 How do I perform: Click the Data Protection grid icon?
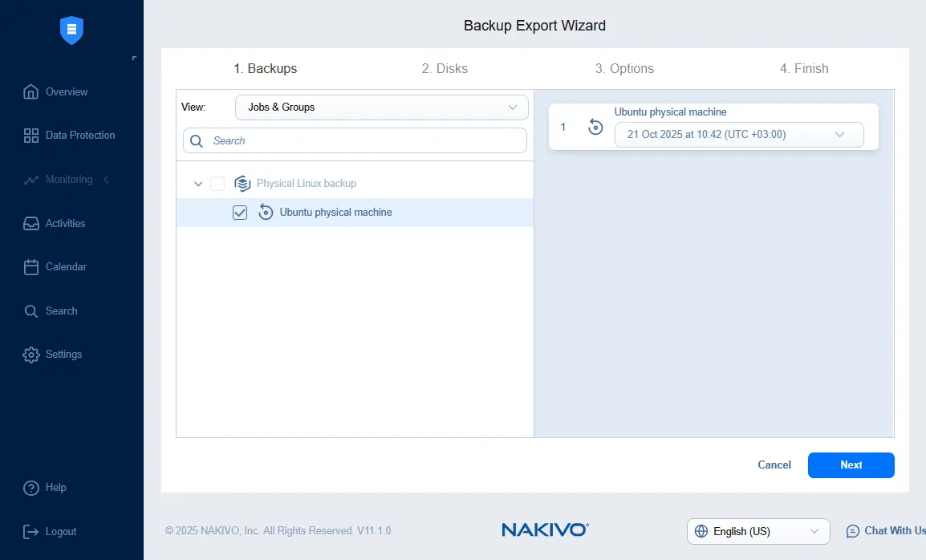pyautogui.click(x=30, y=136)
